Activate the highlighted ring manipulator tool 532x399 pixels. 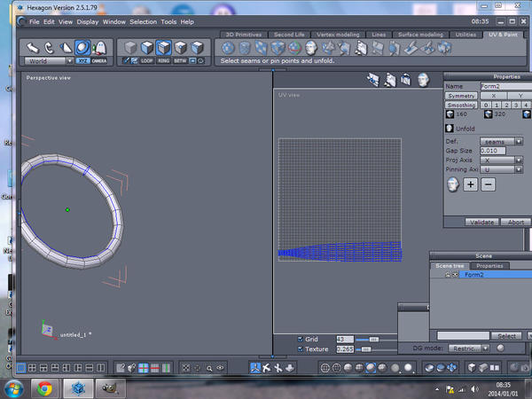pos(82,48)
